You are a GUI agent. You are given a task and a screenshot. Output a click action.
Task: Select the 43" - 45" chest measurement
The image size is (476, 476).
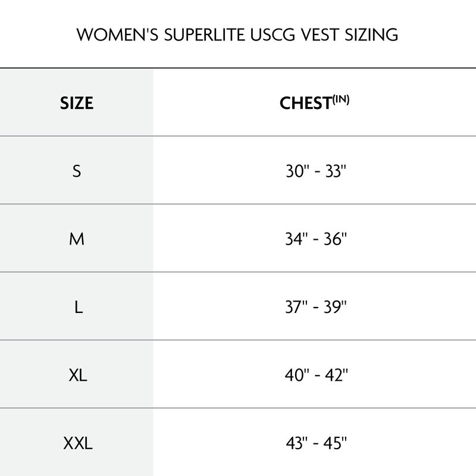pyautogui.click(x=316, y=443)
